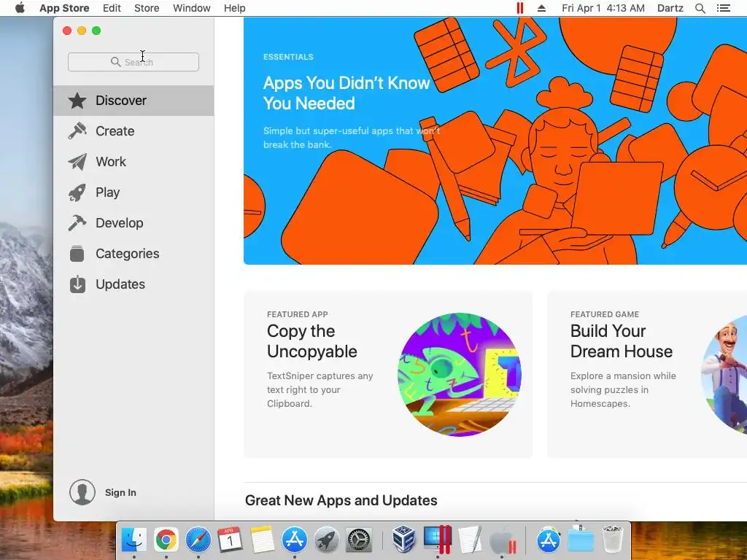Open the Window menu
The height and width of the screenshot is (560, 747).
(192, 8)
